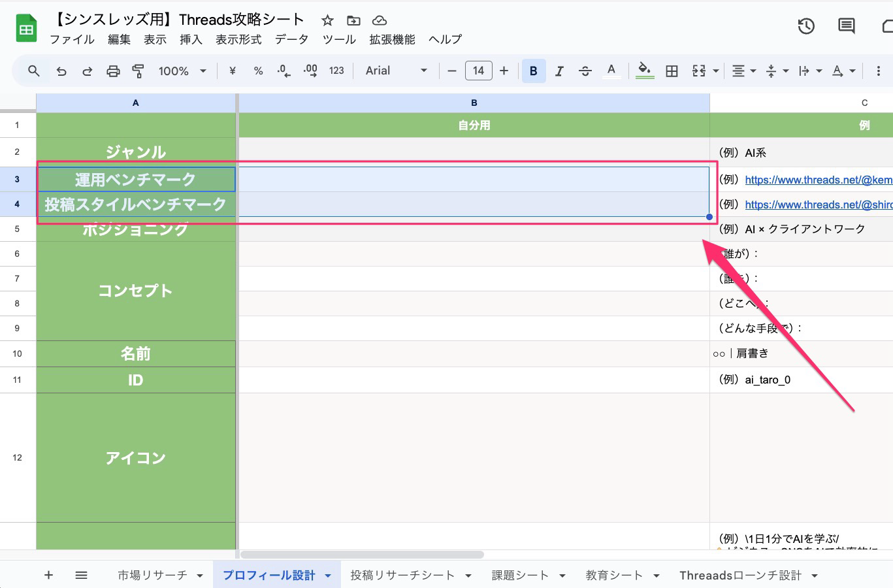
Task: Open version history clock icon
Action: pos(806,26)
